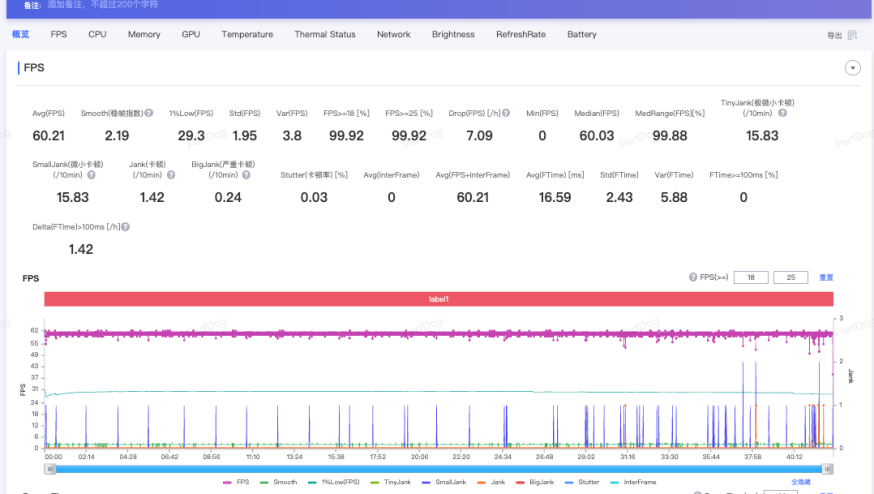Click left handle of chart time-range slider
Image resolution: width=874 pixels, height=494 pixels.
tap(50, 469)
